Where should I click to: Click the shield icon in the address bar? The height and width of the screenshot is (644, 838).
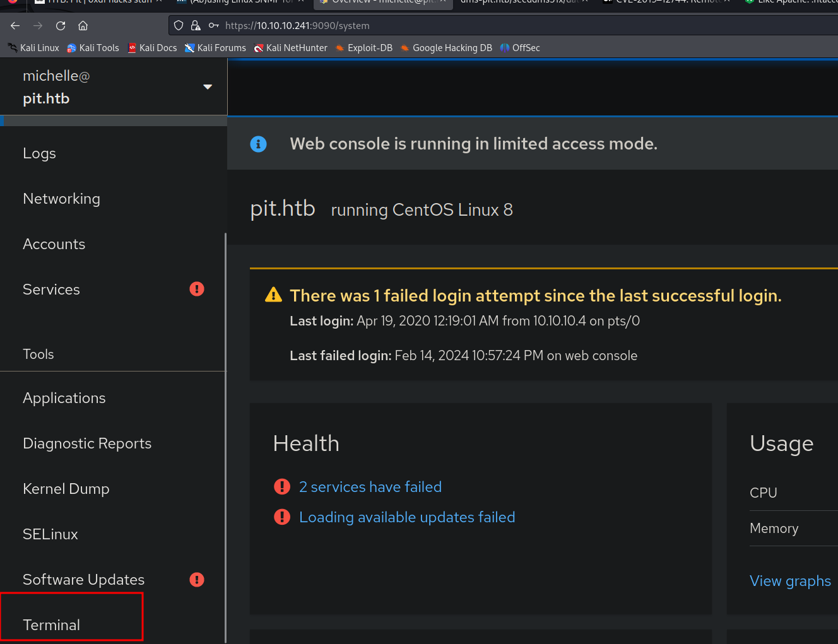point(179,26)
